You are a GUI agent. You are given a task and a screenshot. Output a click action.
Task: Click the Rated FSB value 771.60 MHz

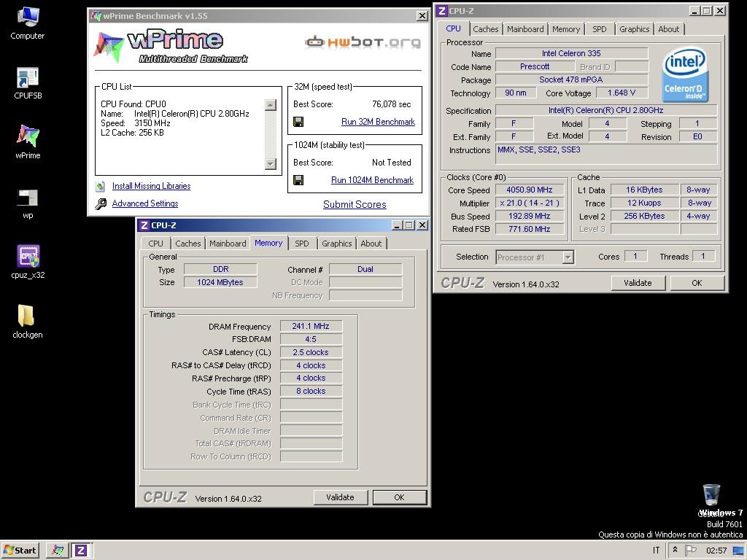[x=530, y=229]
